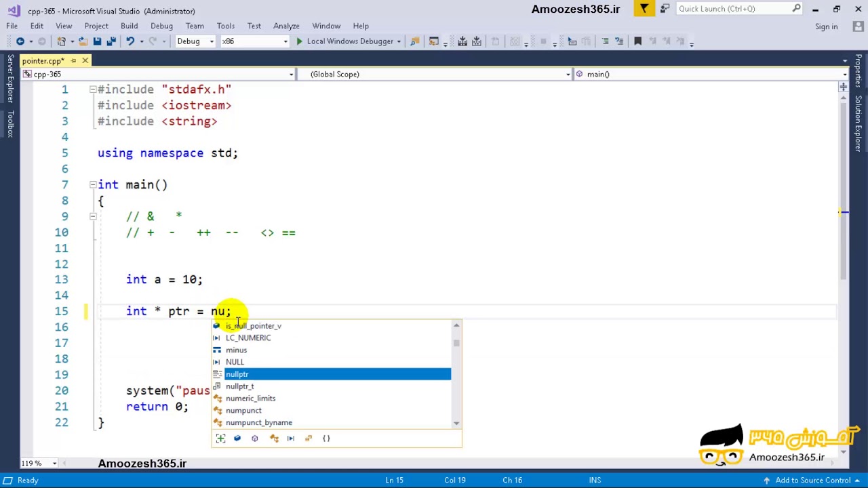Open the Debug configuration dropdown

(195, 41)
